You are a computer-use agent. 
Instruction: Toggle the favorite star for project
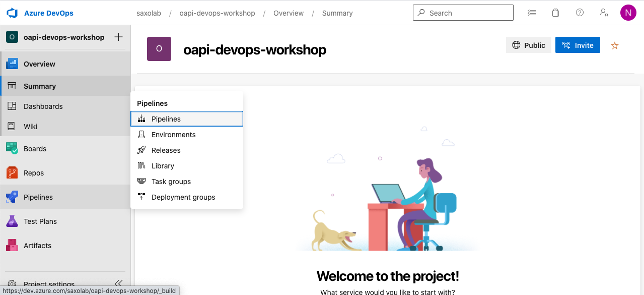pos(614,45)
